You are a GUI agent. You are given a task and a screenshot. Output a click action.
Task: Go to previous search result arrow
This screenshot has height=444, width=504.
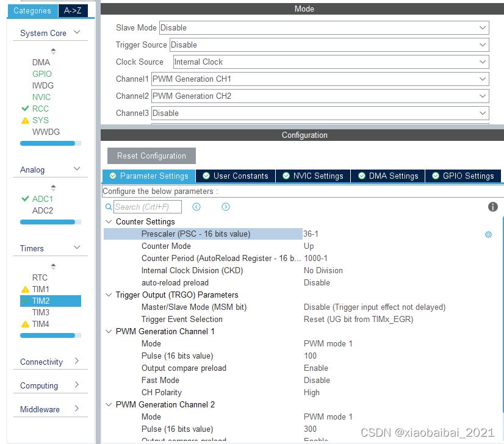196,207
